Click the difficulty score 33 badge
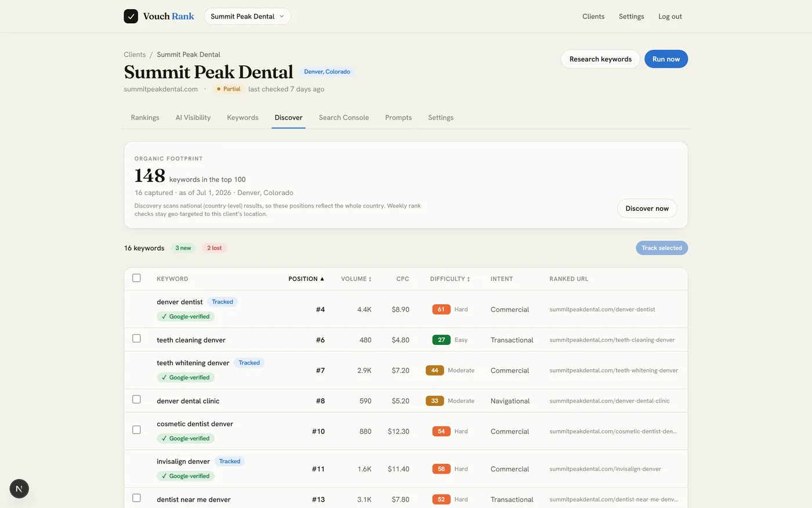This screenshot has width=812, height=508. coord(435,401)
